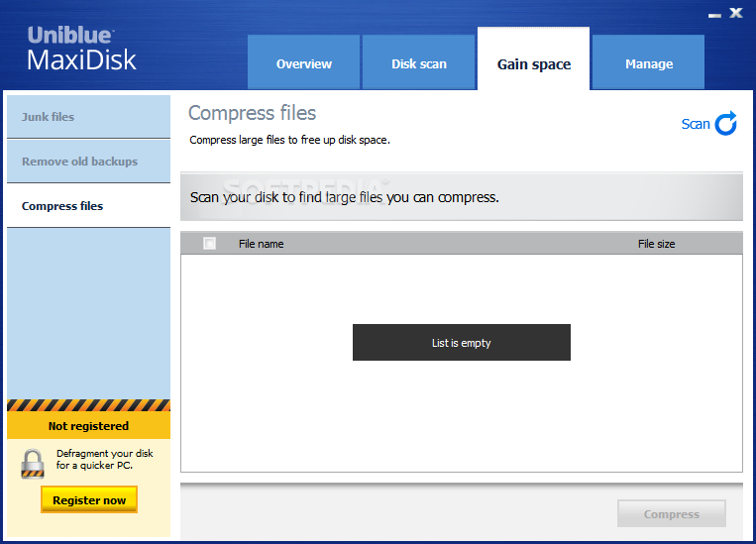Screen dimensions: 756x544
Task: Switch to the Overview tab
Action: [304, 62]
